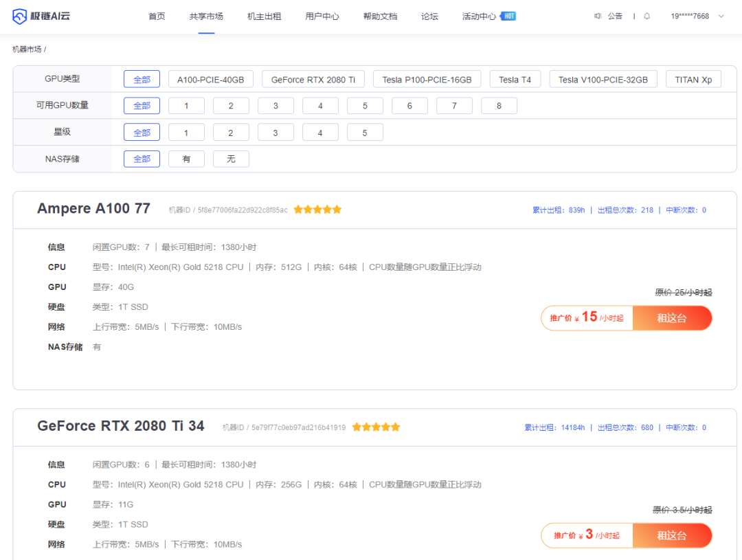Choose 2 in 可用GPU数量 row
Screen dimensions: 742x560
(x=231, y=106)
